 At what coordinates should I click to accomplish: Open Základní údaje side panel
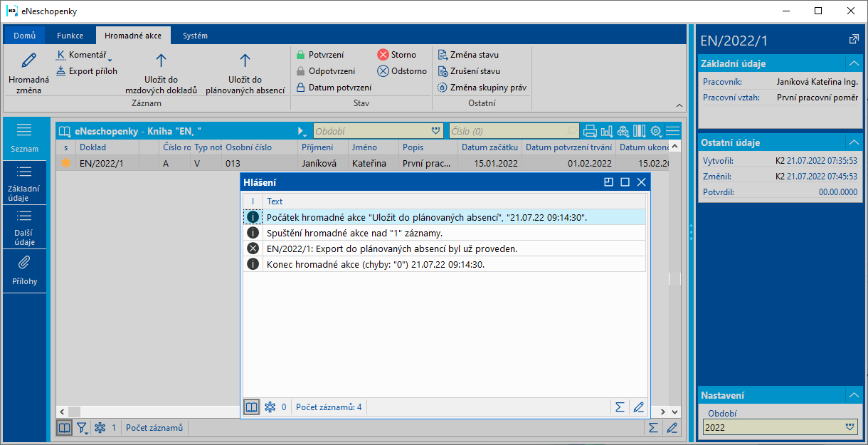point(24,182)
